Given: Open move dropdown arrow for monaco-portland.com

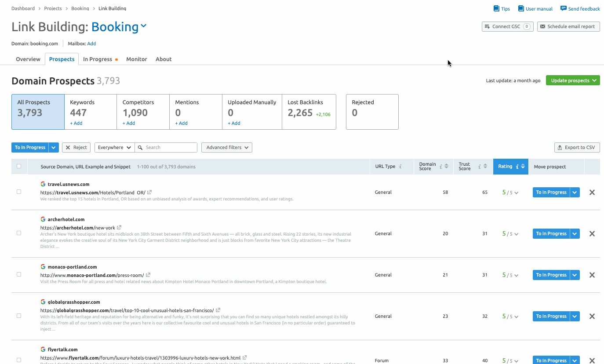Looking at the screenshot, I should (575, 275).
